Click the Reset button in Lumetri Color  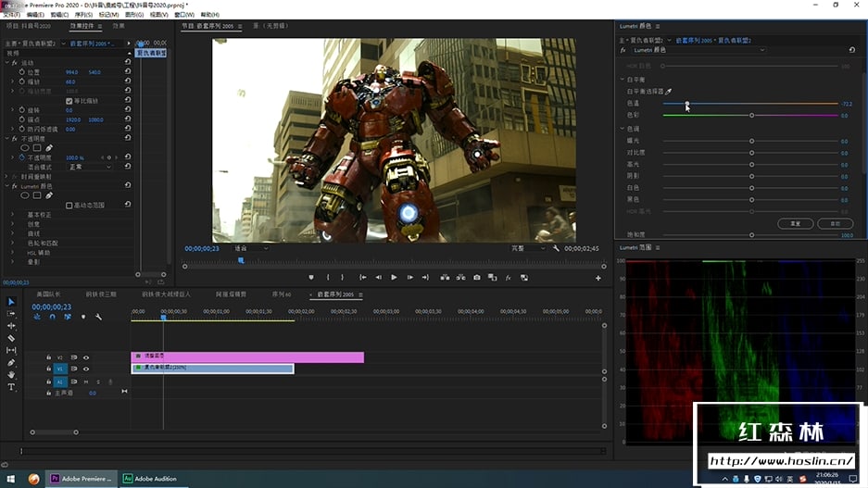pyautogui.click(x=796, y=223)
